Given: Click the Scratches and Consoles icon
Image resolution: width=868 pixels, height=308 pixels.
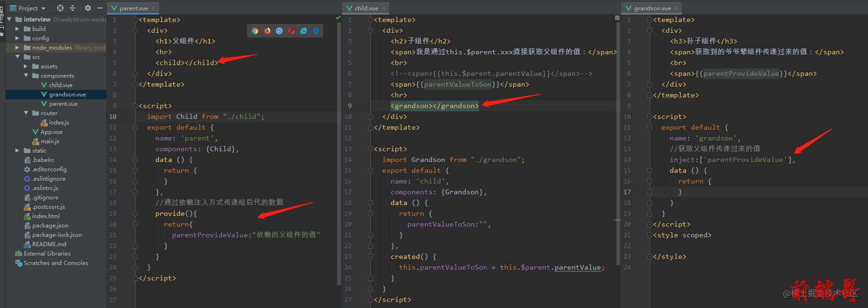Looking at the screenshot, I should point(19,263).
